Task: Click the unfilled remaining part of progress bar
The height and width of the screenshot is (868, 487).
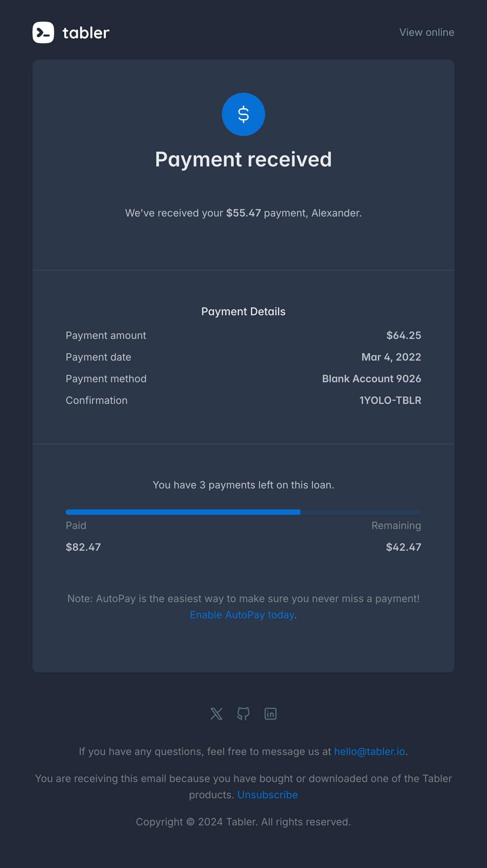Action: click(361, 512)
